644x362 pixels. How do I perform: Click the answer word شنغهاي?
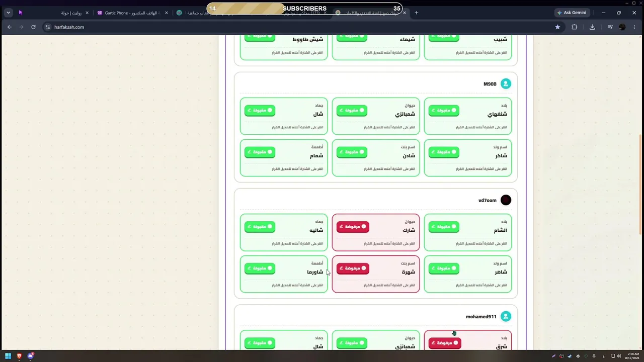pos(497,114)
